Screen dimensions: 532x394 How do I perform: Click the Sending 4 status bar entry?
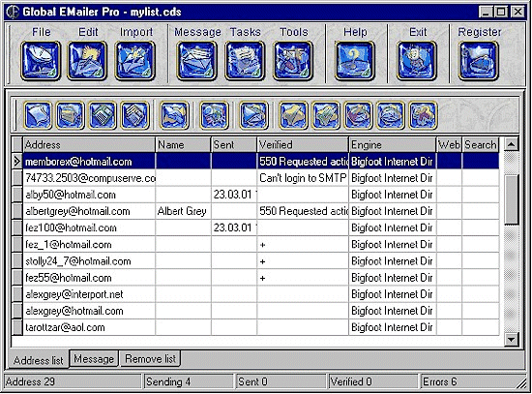189,381
